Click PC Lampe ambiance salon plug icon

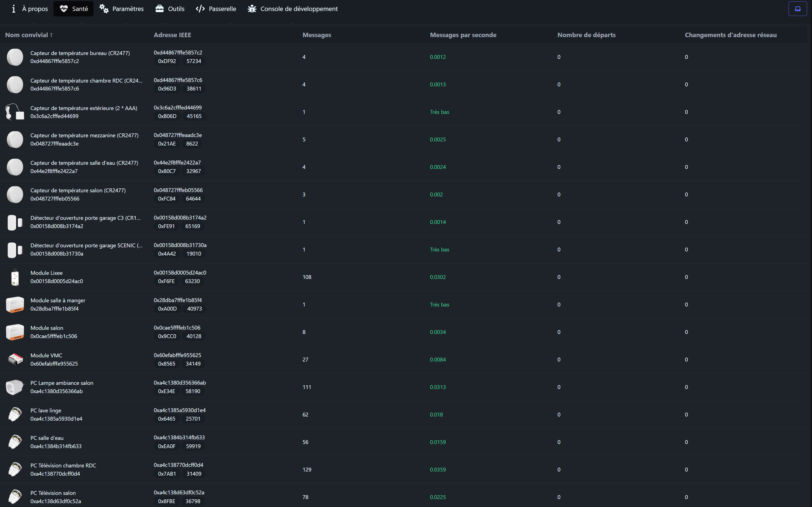15,387
